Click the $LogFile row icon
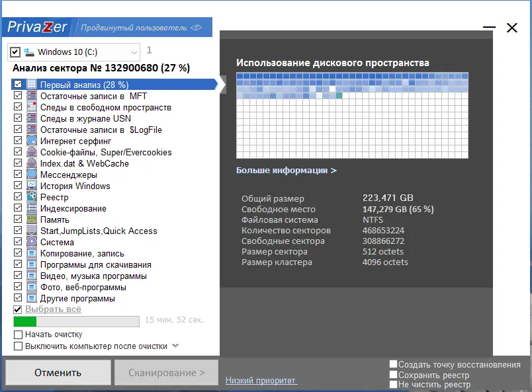532x392 pixels. click(32, 129)
